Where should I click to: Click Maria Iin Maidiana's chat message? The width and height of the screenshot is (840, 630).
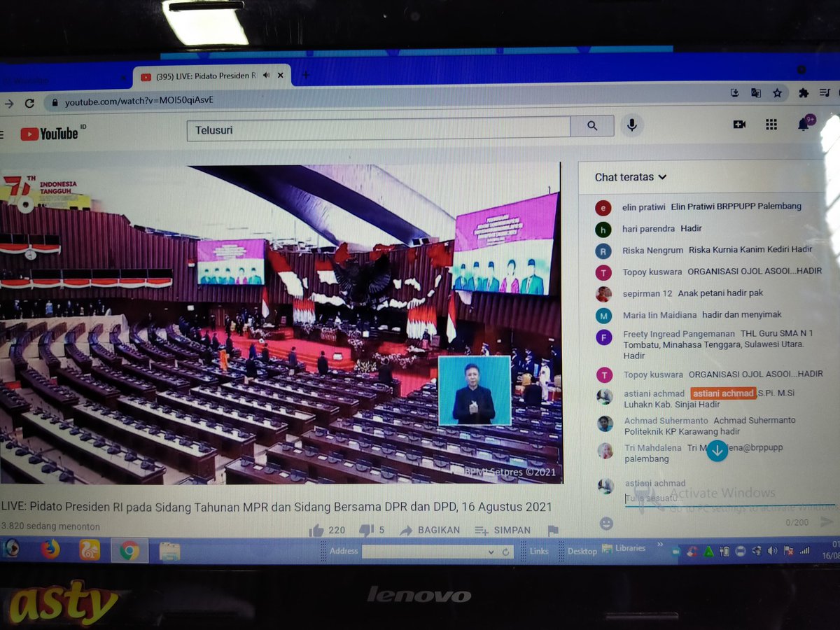[x=741, y=314]
